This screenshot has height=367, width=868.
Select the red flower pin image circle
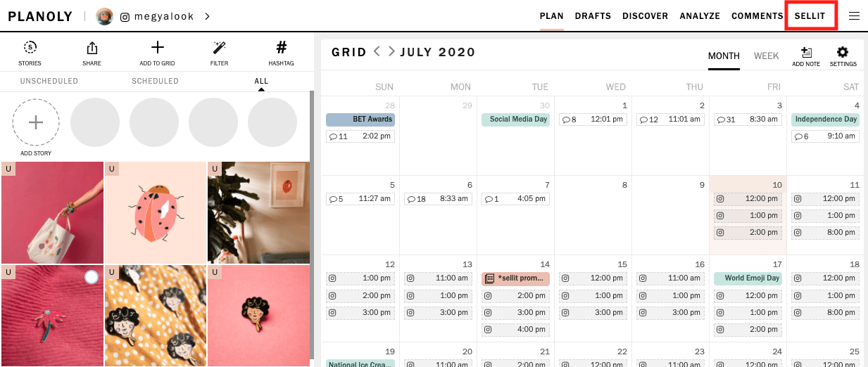91,277
